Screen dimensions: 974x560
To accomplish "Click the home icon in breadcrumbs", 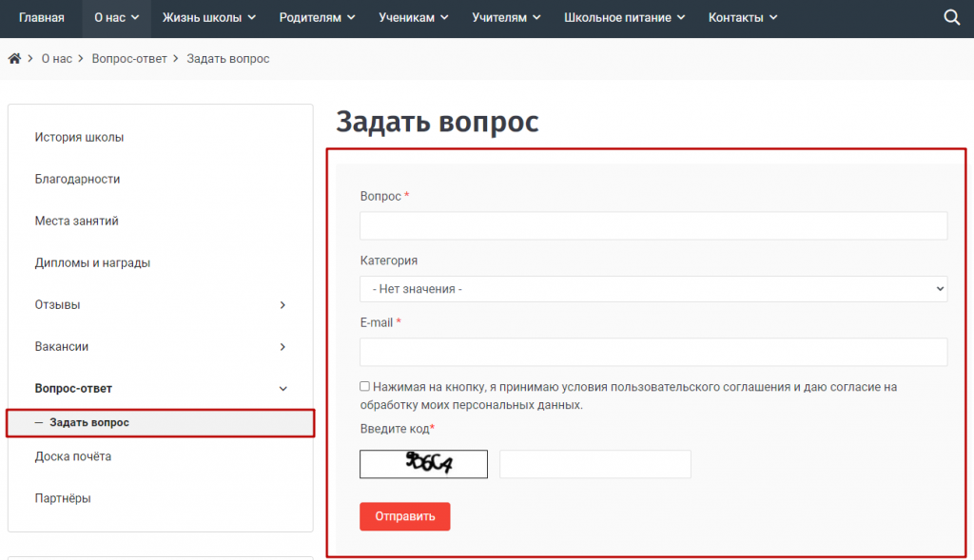I will click(14, 59).
